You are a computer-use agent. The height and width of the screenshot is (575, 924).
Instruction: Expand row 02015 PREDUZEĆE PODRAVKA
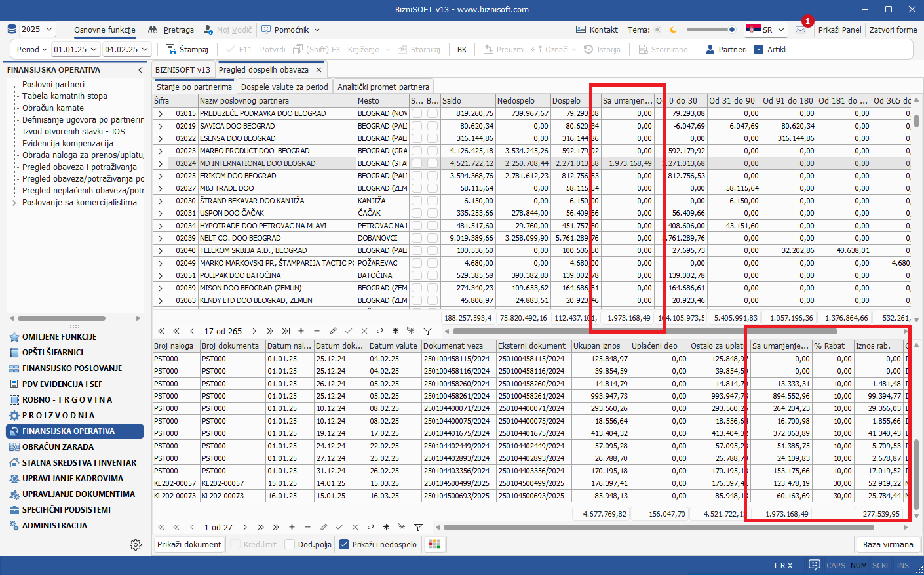160,113
